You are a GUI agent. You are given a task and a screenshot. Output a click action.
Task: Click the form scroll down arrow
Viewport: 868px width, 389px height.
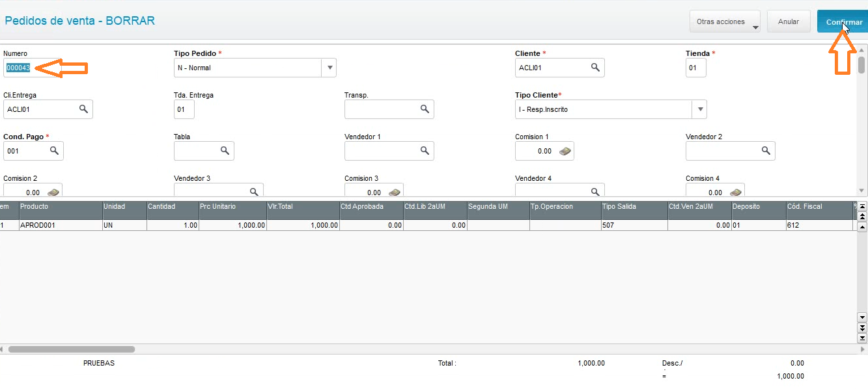pyautogui.click(x=862, y=191)
